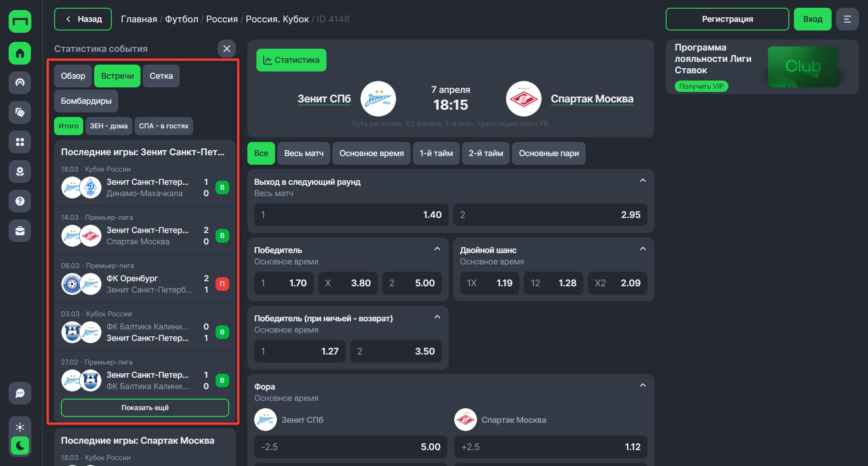This screenshot has height=466, width=868.
Task: Select the draw X odds 3.80
Action: pyautogui.click(x=348, y=283)
